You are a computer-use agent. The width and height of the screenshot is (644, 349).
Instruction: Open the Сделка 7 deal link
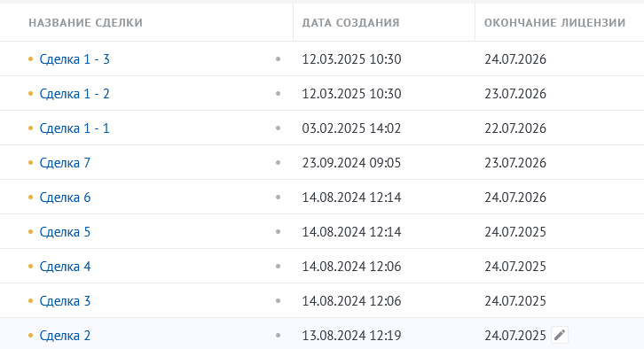click(x=65, y=163)
